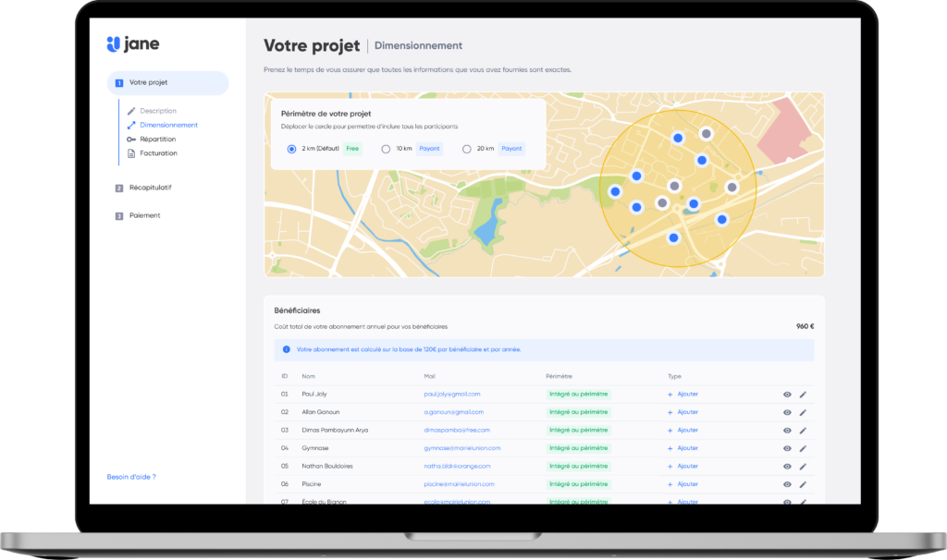This screenshot has height=560, width=947.
Task: Click the document icon beside Facturation
Action: [x=130, y=153]
